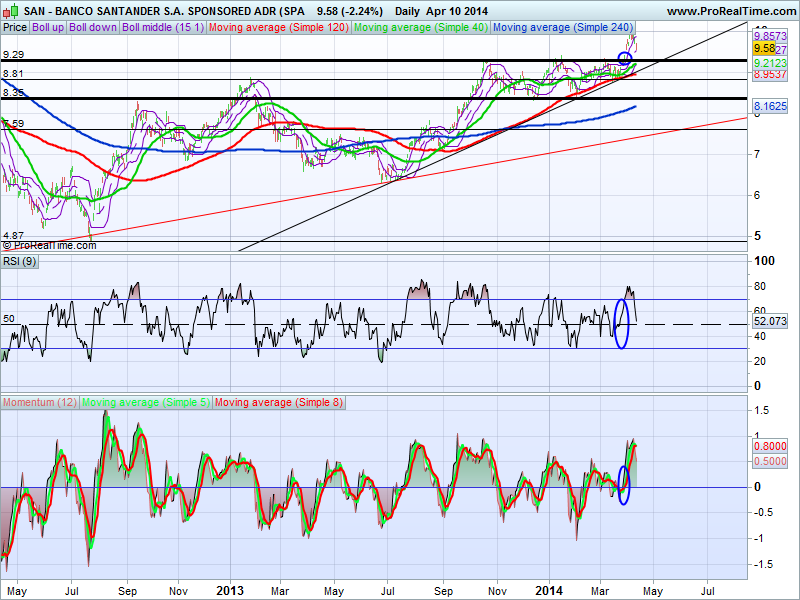This screenshot has height=600, width=800.
Task: Click the -1.5 tick on momentum scale
Action: click(762, 564)
